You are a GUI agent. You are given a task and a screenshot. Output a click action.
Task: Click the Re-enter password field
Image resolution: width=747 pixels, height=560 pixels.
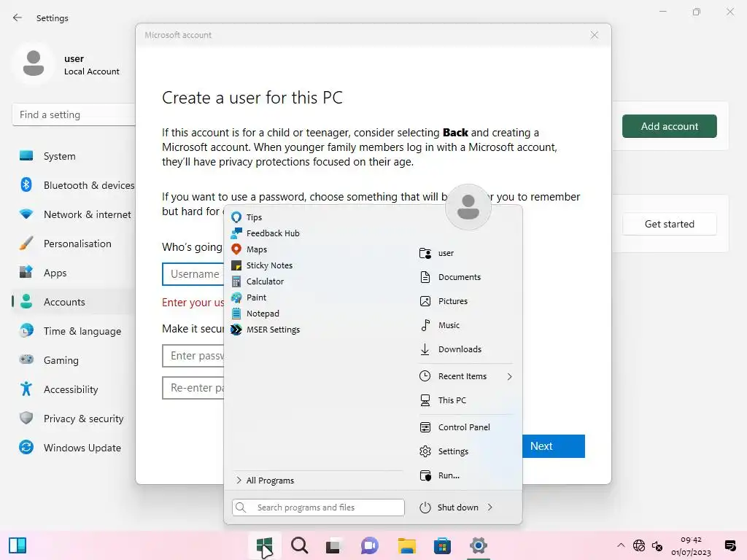point(193,388)
